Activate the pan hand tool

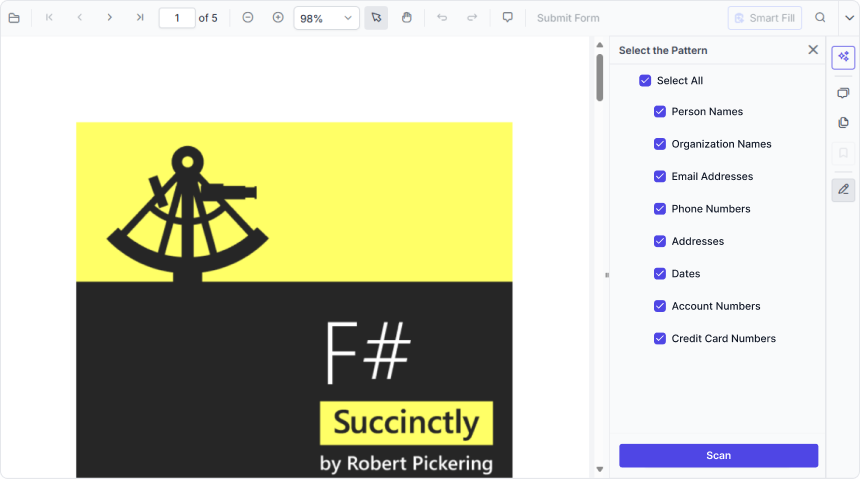click(406, 18)
